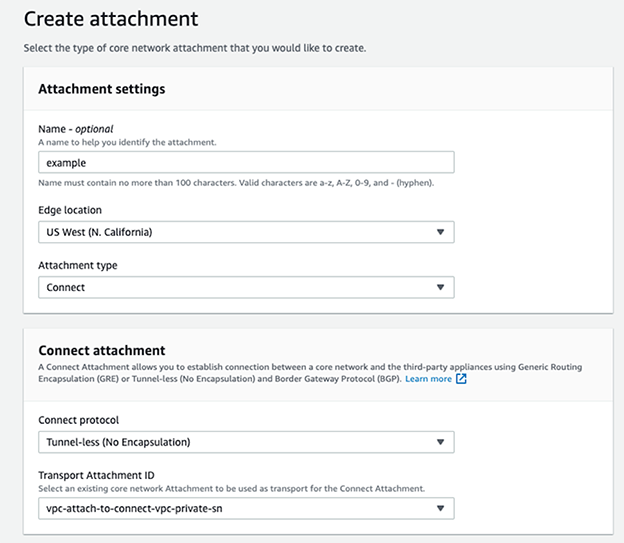This screenshot has height=543, width=624.
Task: Expand the vpc-attach-to-connect-vpc-private-sn dropdown
Action: click(245, 509)
